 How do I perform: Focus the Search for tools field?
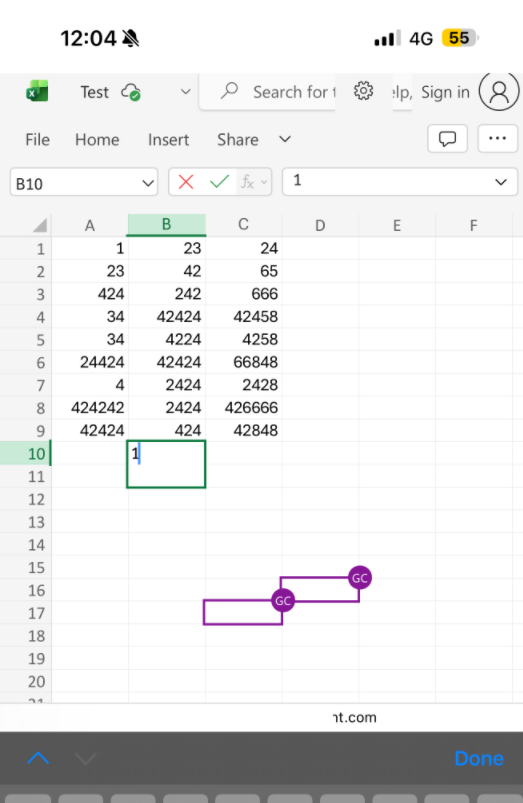pos(267,92)
